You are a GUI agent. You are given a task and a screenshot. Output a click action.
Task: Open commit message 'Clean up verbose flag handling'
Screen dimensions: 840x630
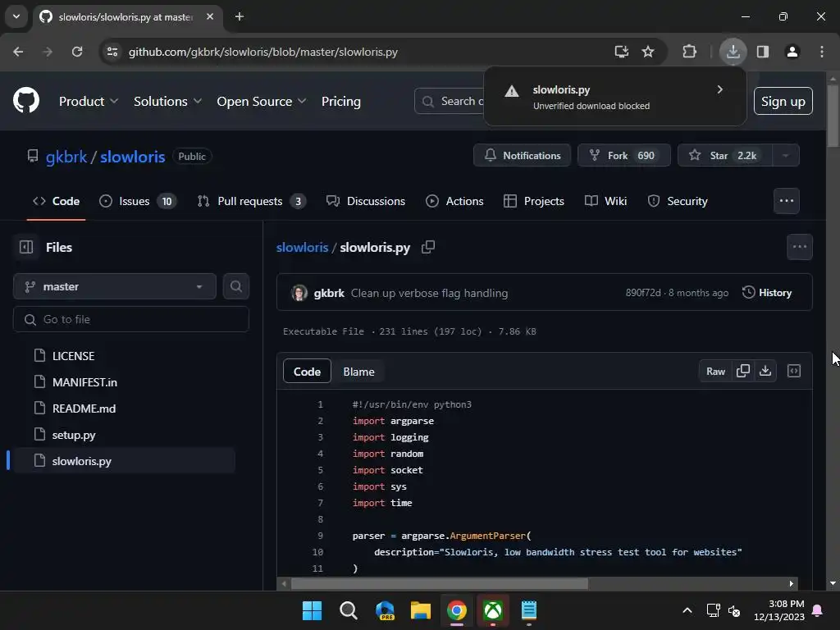click(x=429, y=293)
